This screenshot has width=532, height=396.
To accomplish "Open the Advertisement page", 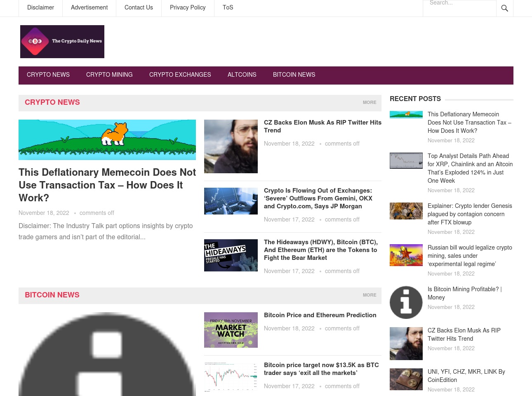I will coord(89,7).
